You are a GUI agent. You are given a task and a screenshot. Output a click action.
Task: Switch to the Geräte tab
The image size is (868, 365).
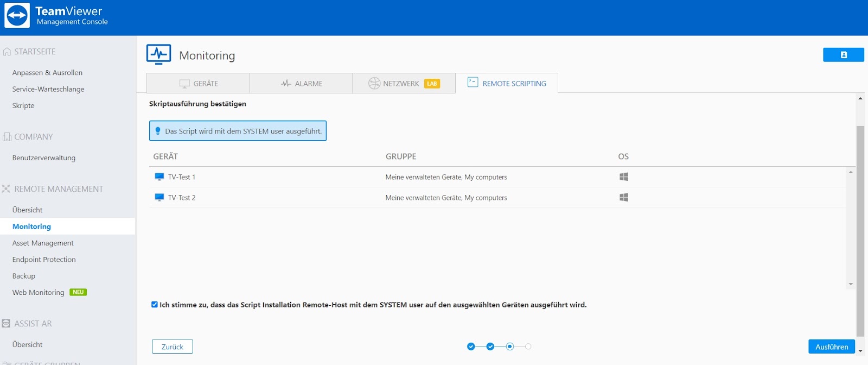tap(198, 84)
